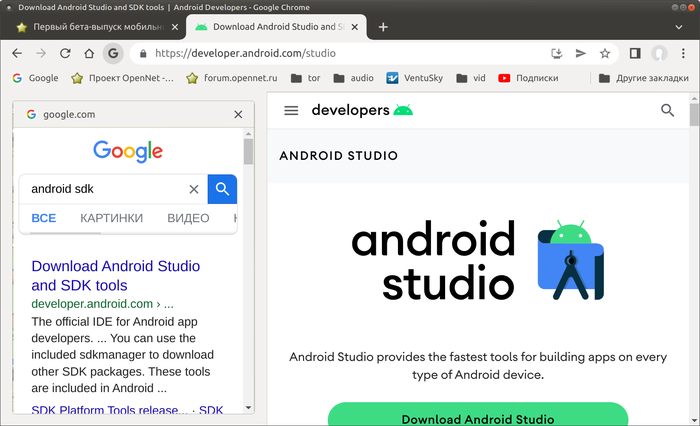Close the google.com side panel
Image resolution: width=700 pixels, height=426 pixels.
point(238,115)
